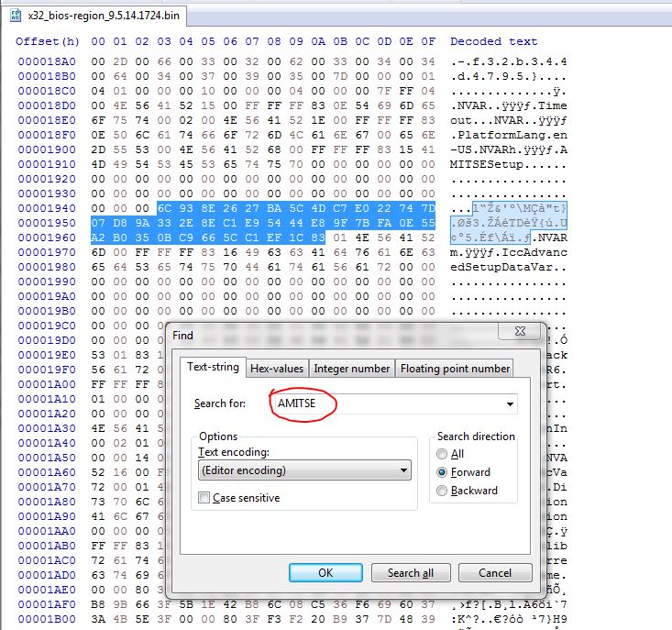
Task: Select the Forward search direction
Action: [x=441, y=472]
